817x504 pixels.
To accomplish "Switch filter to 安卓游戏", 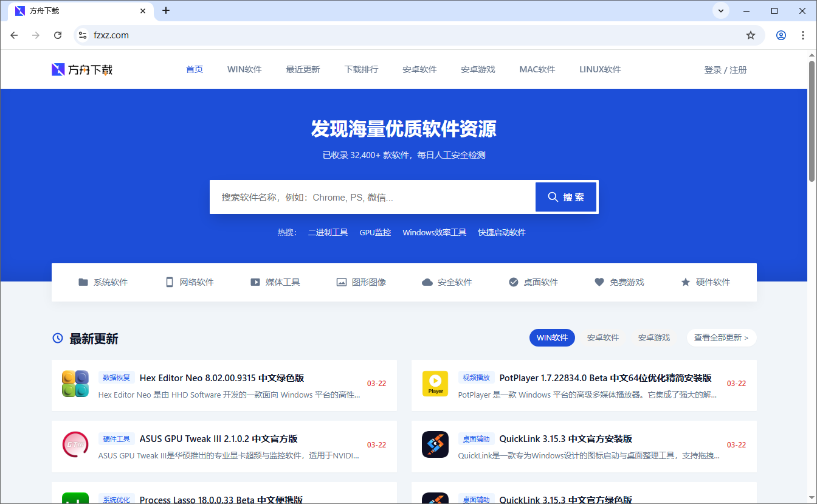I will coord(653,337).
